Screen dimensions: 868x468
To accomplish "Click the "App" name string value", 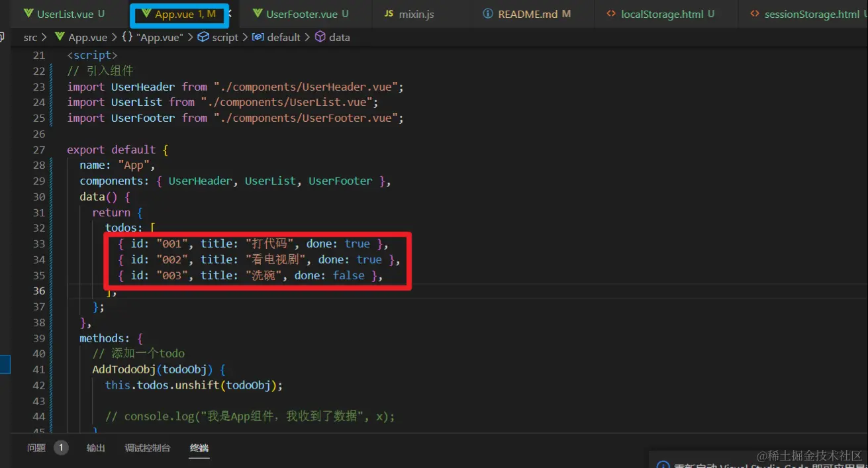I will [137, 165].
